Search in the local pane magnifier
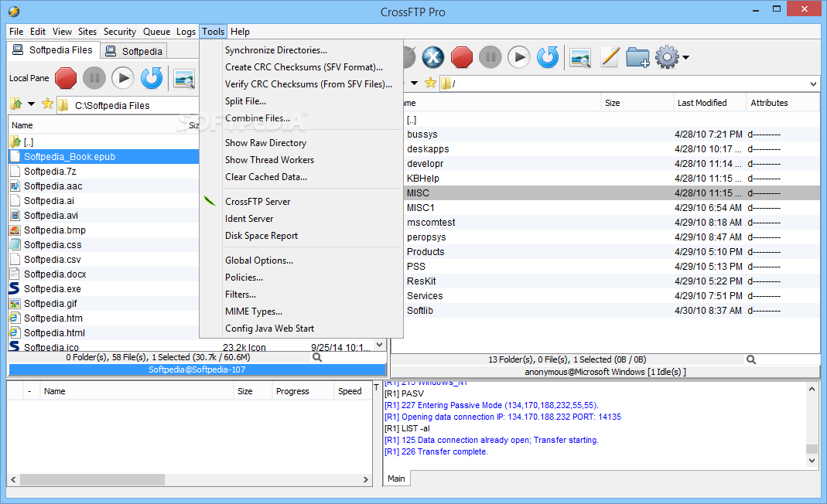827x504 pixels. click(317, 357)
